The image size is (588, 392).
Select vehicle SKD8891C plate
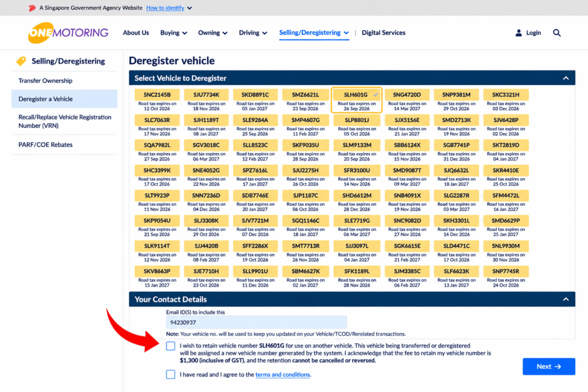(x=256, y=95)
